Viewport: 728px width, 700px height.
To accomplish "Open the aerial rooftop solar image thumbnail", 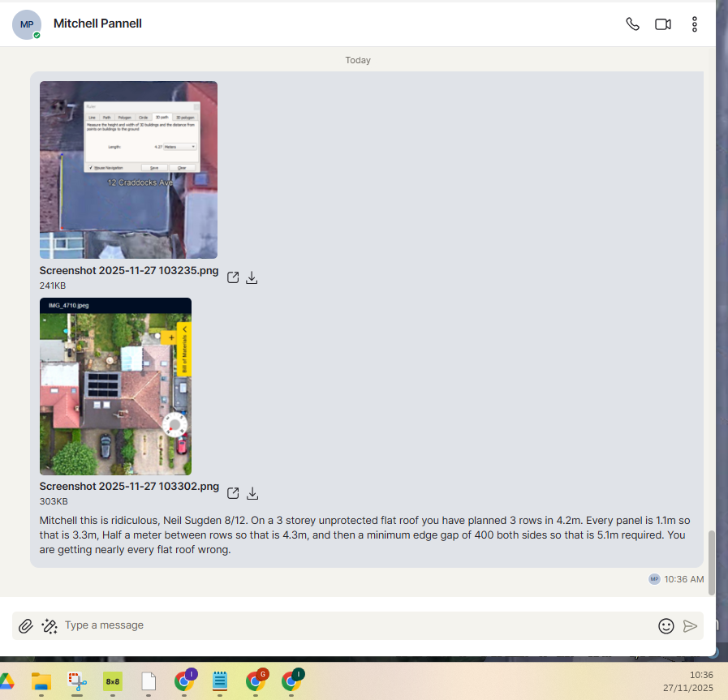I will [x=115, y=386].
